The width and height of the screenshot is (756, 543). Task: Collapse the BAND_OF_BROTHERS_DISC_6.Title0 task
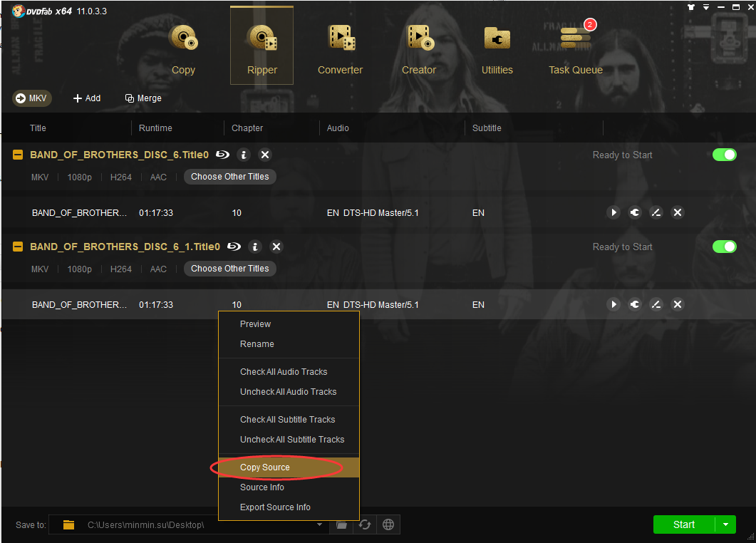[x=18, y=155]
